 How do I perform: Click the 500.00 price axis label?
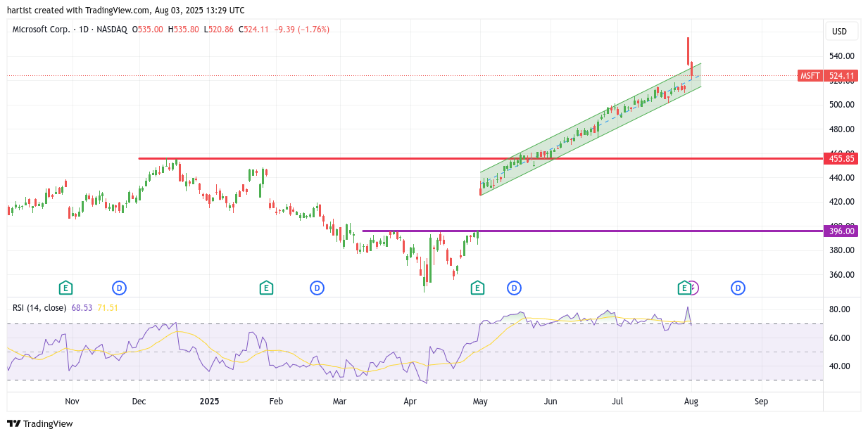point(841,105)
